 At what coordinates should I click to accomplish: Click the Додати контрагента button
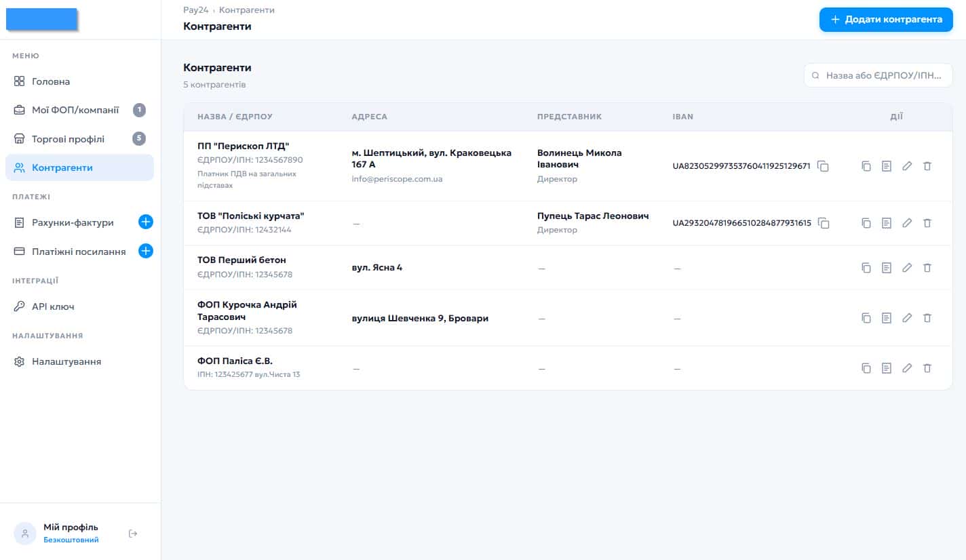pyautogui.click(x=886, y=20)
